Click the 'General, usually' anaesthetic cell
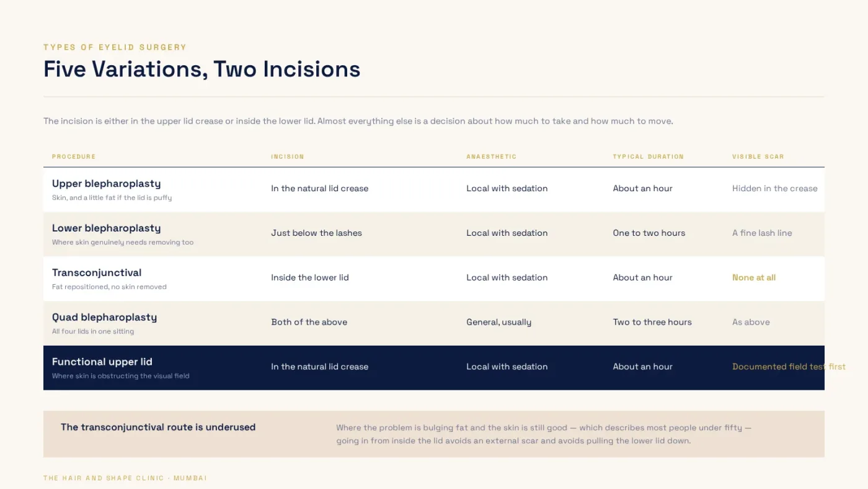The height and width of the screenshot is (489, 868). (498, 322)
